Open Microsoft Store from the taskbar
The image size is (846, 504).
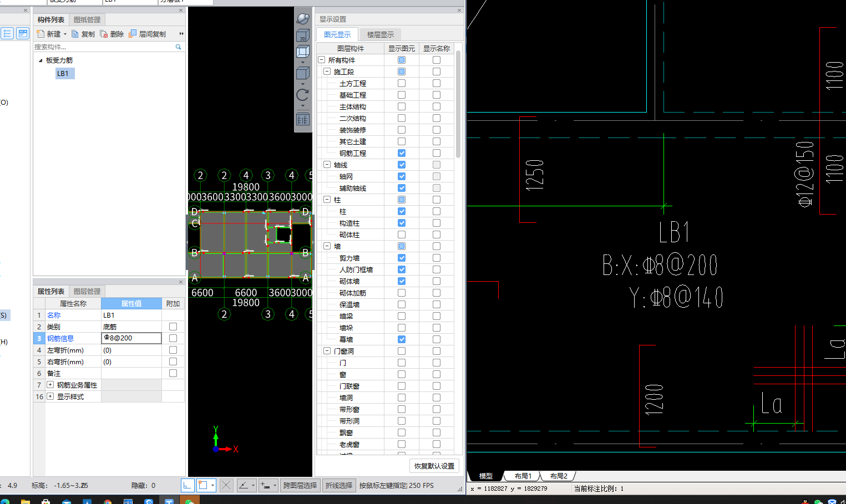click(x=45, y=501)
